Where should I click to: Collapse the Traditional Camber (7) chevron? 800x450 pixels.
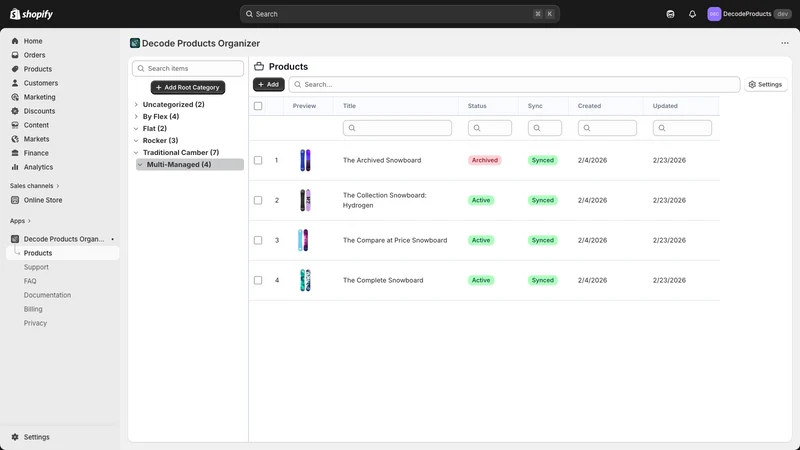[136, 153]
